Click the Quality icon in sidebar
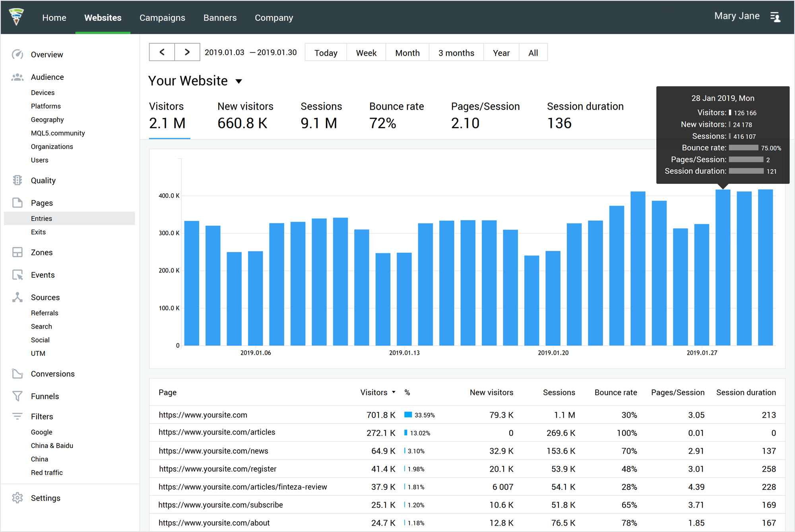 (17, 180)
